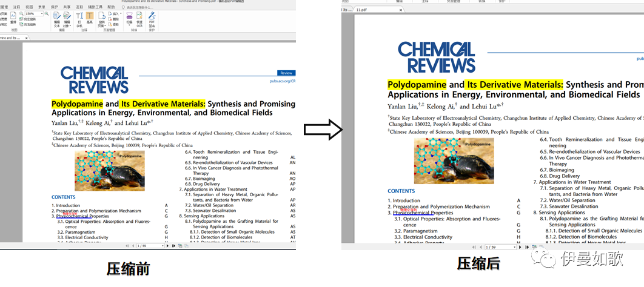The height and width of the screenshot is (287, 644).
Task: Click the 扫描 (Scan) icon
Action: [129, 16]
